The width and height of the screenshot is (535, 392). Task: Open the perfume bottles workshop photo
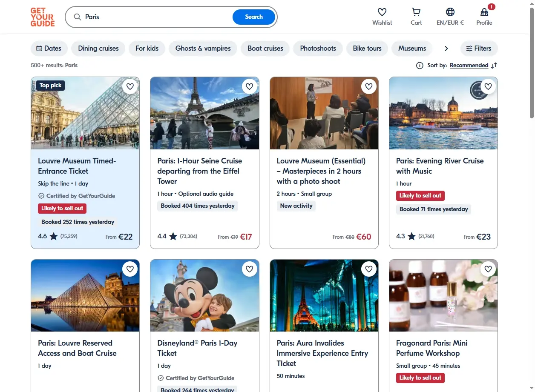coord(443,295)
